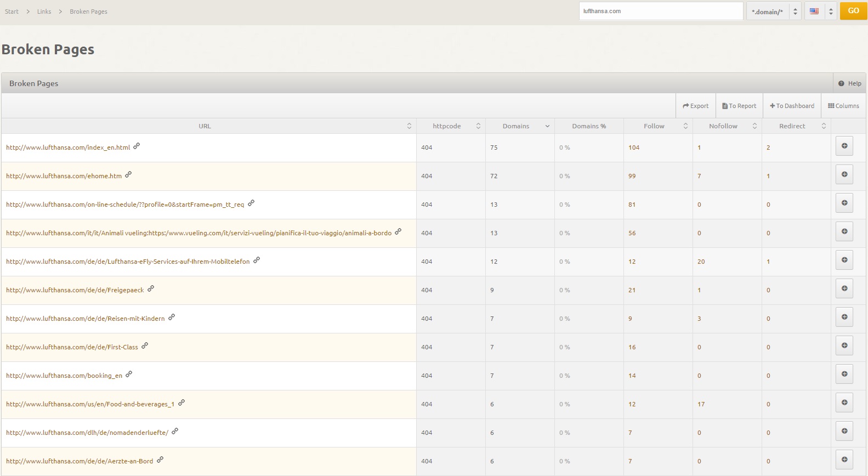Viewport: 868px width, 476px height.
Task: Open the Freigepaeck URL link
Action: [x=75, y=290]
